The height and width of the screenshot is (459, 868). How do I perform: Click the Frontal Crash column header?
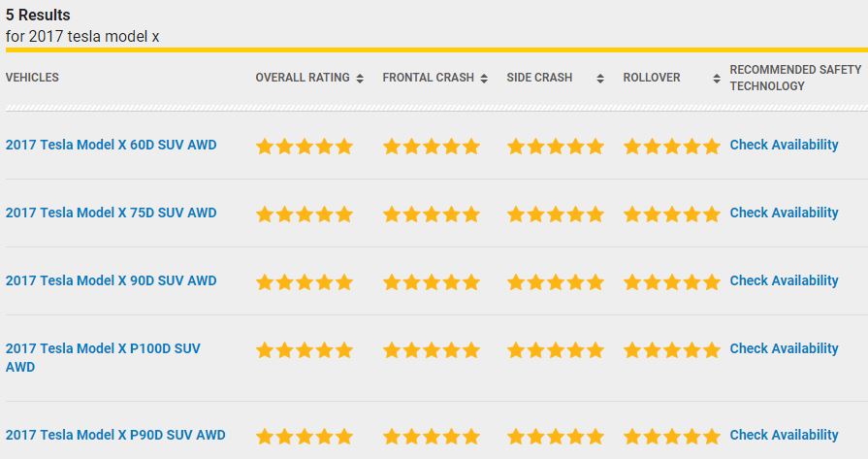click(x=428, y=78)
